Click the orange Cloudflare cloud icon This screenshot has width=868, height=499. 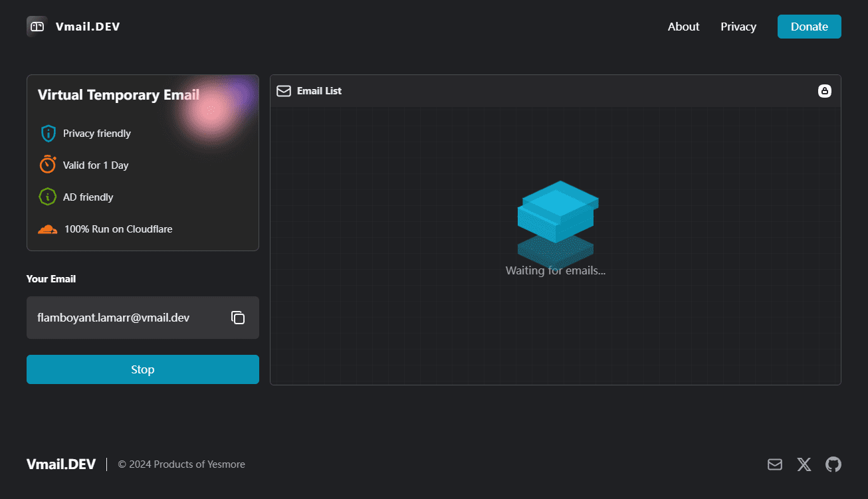click(x=47, y=229)
